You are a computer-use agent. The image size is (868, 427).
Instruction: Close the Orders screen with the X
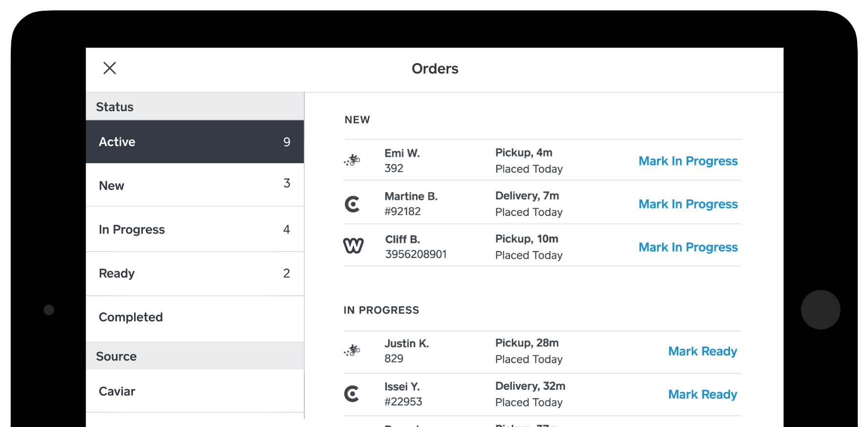click(110, 68)
